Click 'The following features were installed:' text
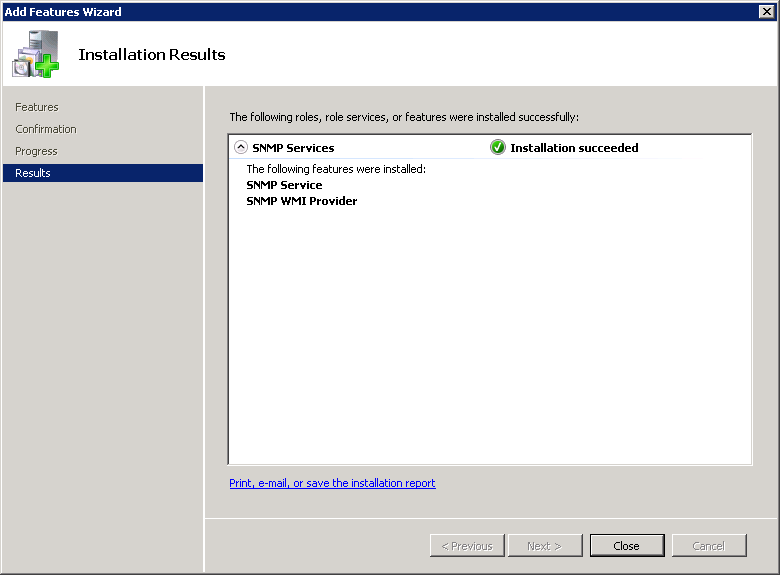Screen dimensions: 780x575 pos(336,169)
